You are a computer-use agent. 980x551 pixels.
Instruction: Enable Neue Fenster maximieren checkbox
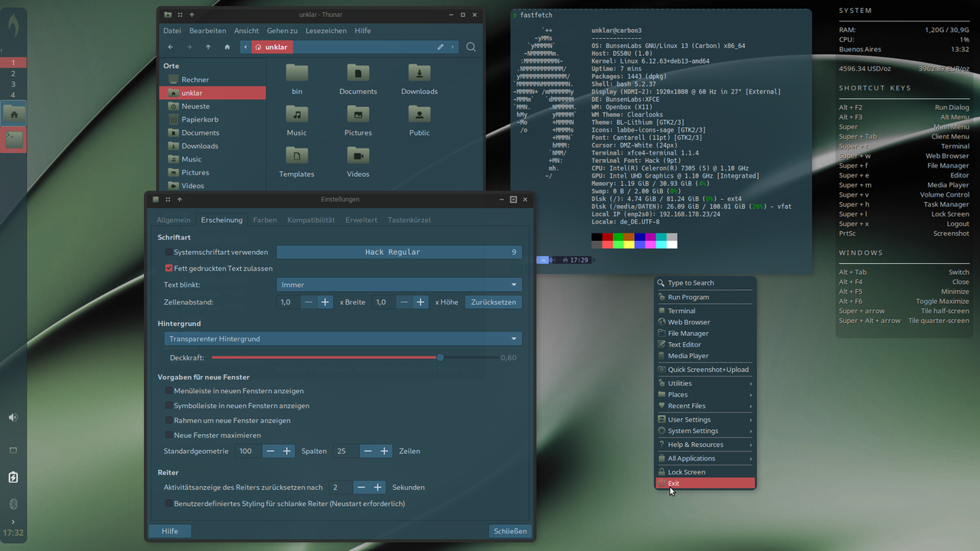pyautogui.click(x=169, y=435)
